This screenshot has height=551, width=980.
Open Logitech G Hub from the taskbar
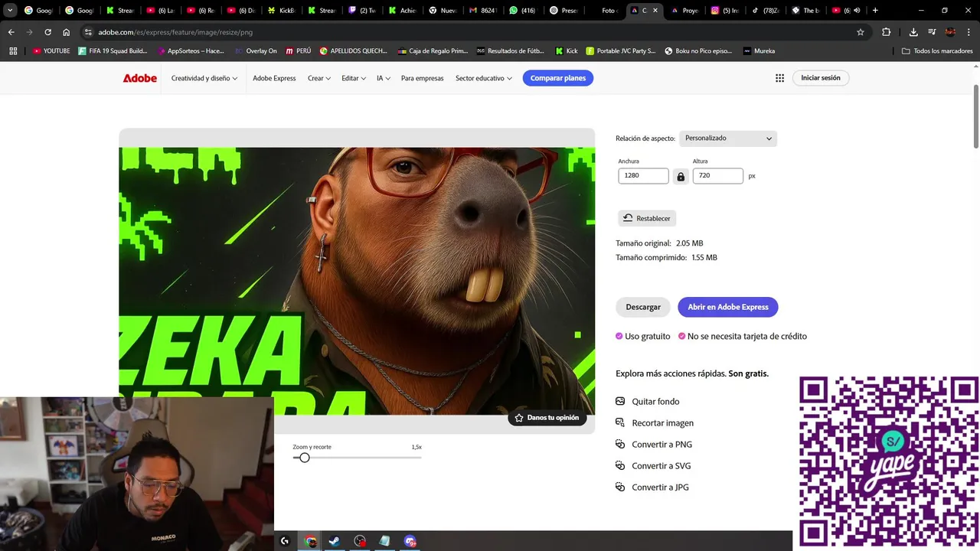[285, 541]
